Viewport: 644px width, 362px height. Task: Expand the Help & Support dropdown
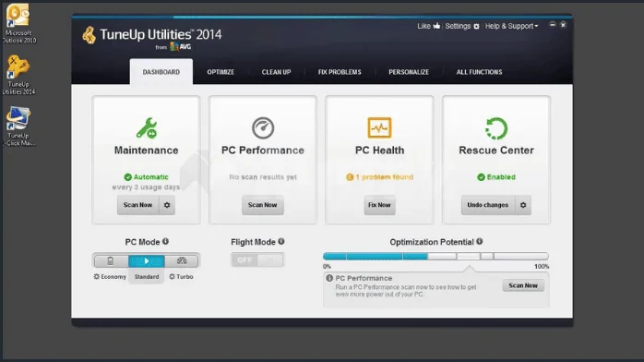[x=511, y=26]
